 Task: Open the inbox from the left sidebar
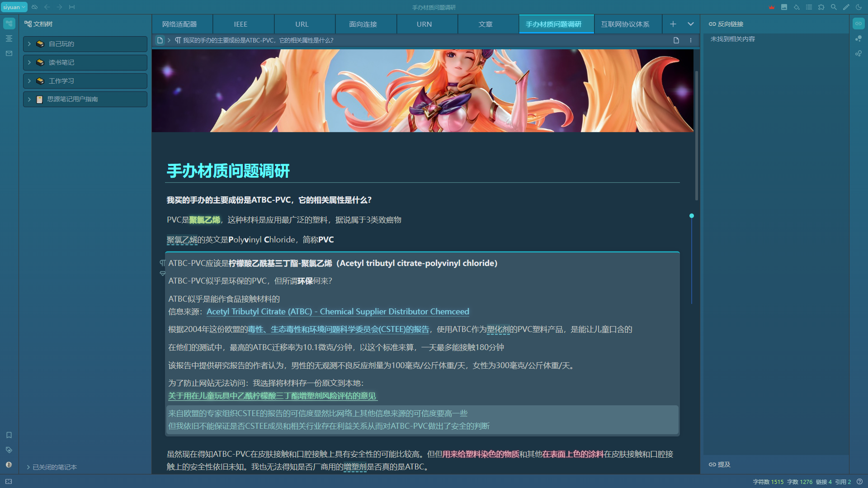click(9, 53)
